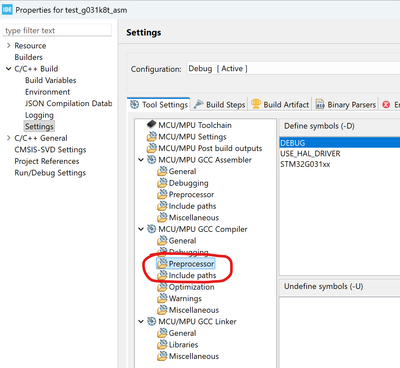Select MCU/MPU Toolchain entry
This screenshot has height=368, width=400.
click(x=195, y=125)
